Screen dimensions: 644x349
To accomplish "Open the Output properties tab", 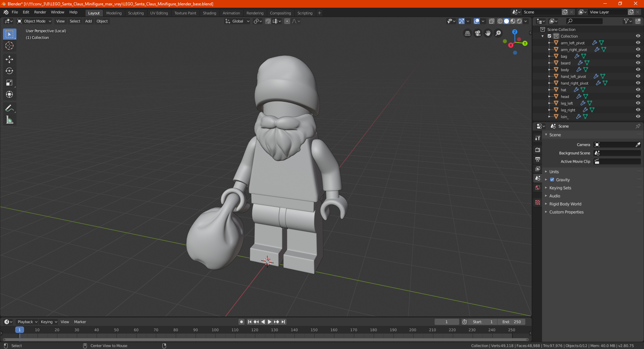I will pos(538,159).
